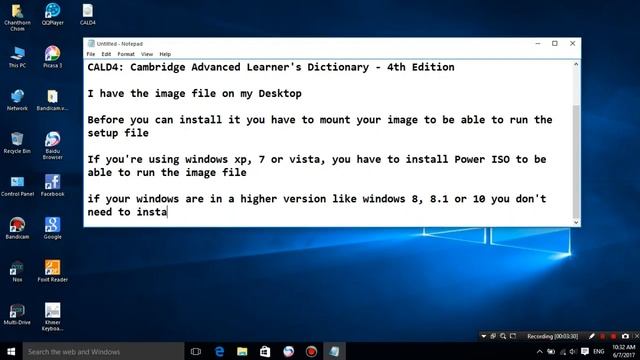Open the Chanthorn Chom user folder icon
Viewport: 640px width, 360px height.
(17, 17)
